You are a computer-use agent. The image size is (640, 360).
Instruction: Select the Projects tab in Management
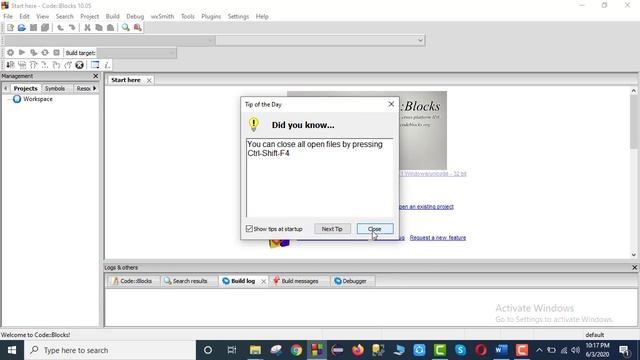tap(25, 89)
